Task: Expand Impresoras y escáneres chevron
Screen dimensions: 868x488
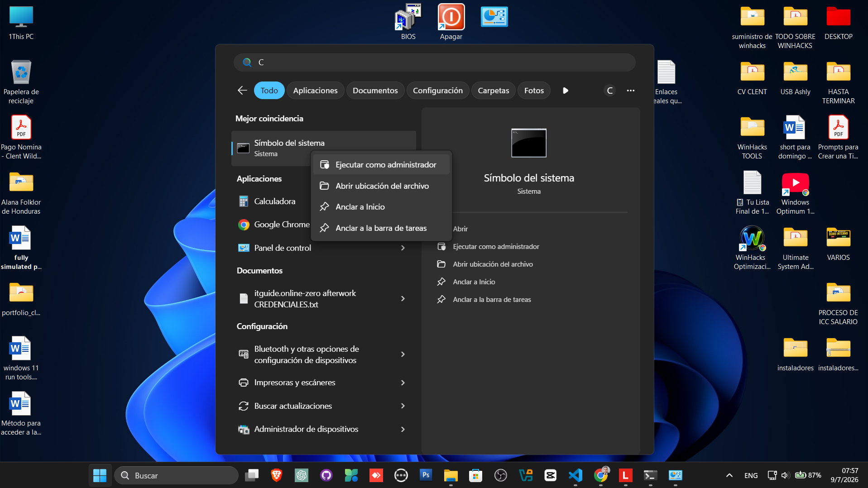Action: (403, 383)
